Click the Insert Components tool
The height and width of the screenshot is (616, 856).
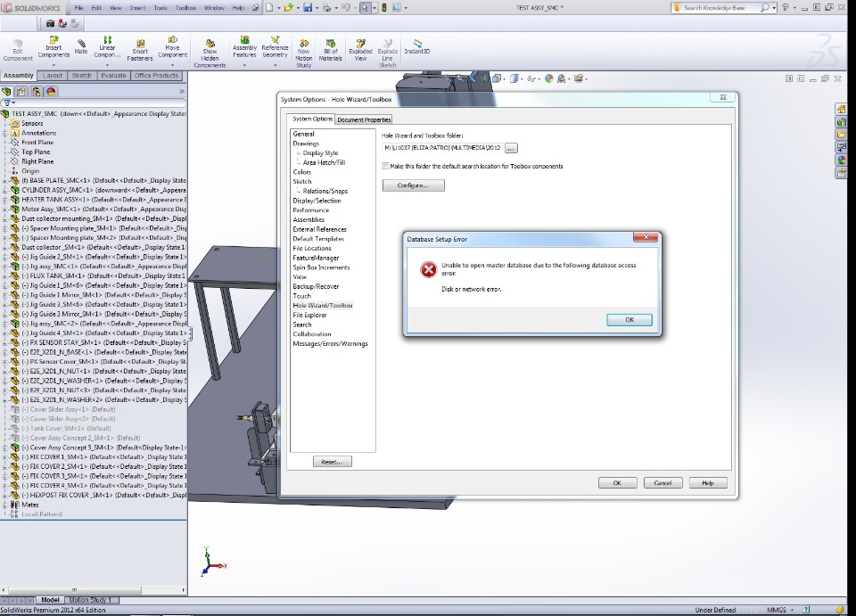pos(53,47)
